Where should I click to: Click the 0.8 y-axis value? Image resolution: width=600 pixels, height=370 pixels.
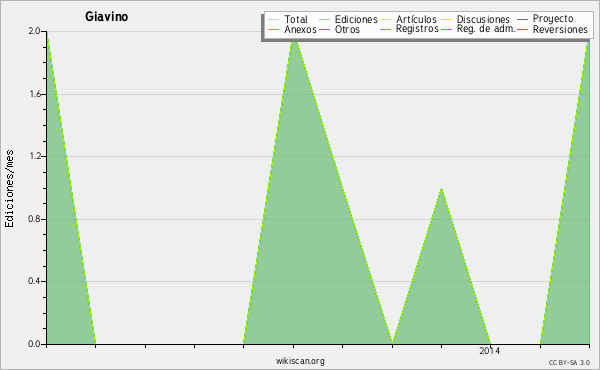(34, 219)
